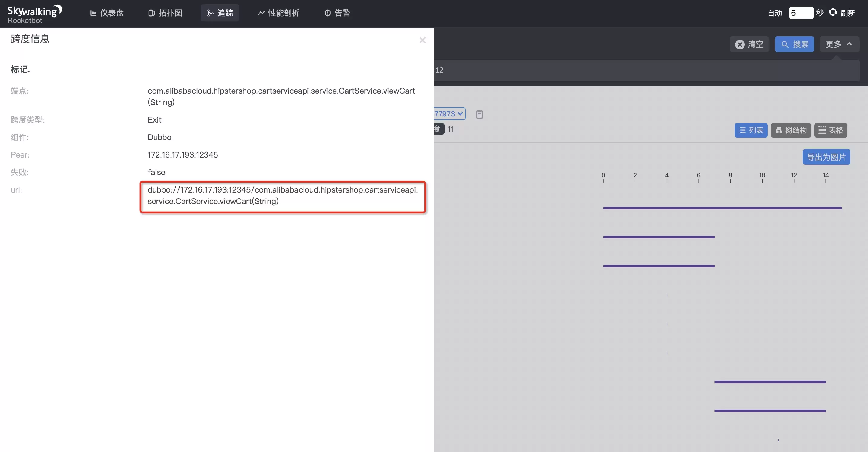Toggle the 自动 auto refresh option
The image size is (868, 452).
click(775, 13)
